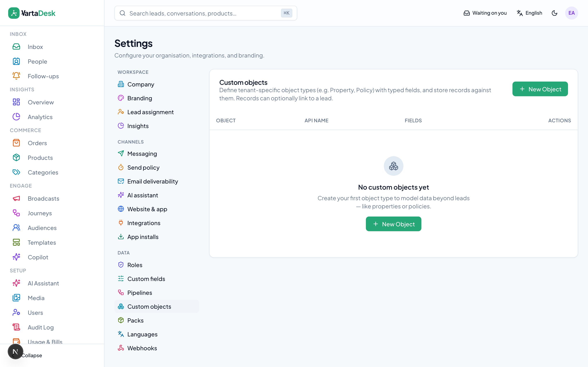Screen dimensions: 588x367
Task: Select the Broadcasts megaphone icon
Action: pyautogui.click(x=16, y=198)
